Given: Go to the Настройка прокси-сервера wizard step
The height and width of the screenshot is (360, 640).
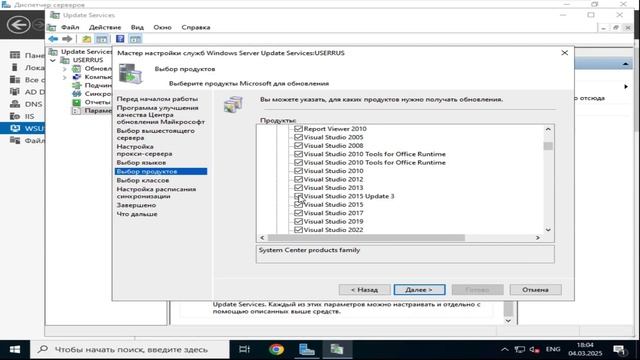Looking at the screenshot, I should (144, 150).
